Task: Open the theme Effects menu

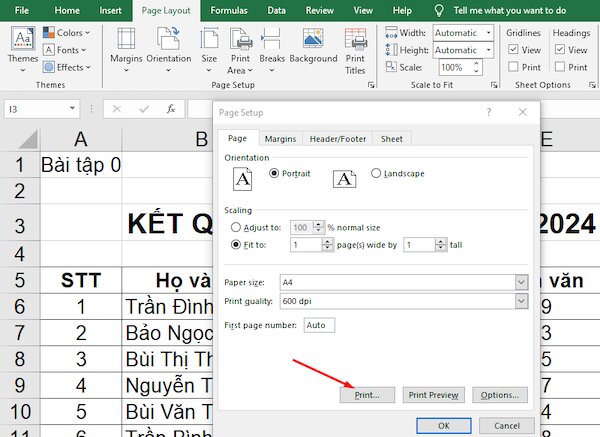Action: coord(67,67)
